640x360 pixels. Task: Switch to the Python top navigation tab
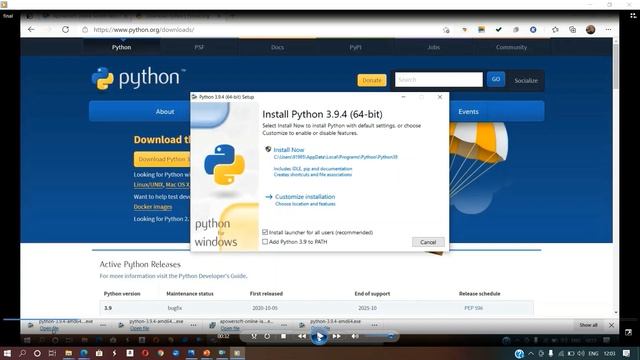coord(122,47)
